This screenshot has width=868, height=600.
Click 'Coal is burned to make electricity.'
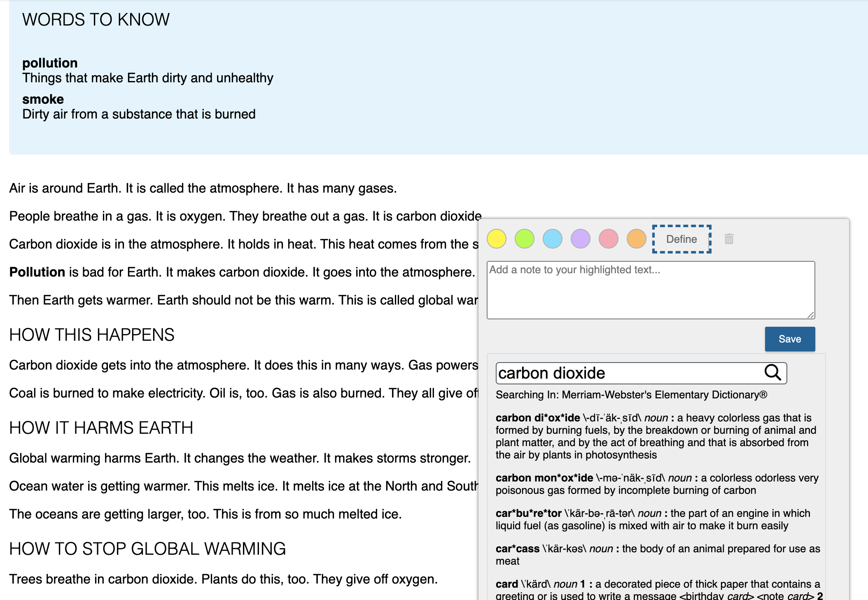click(107, 393)
